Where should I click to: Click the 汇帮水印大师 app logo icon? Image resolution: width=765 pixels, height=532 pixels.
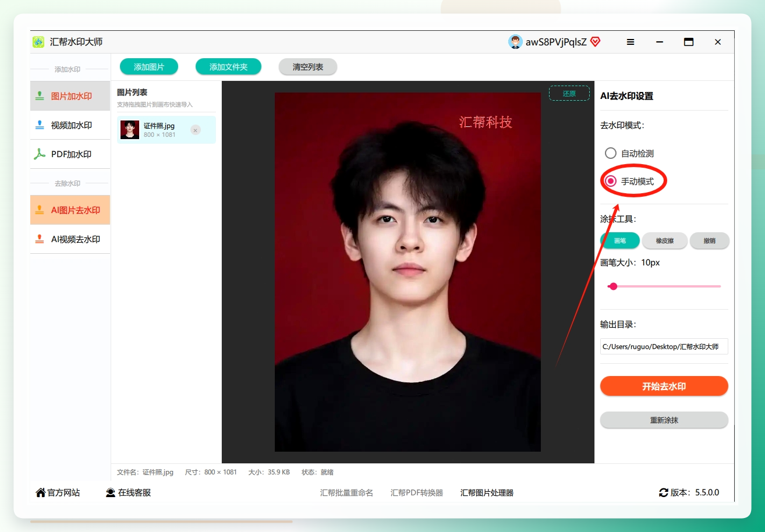(38, 42)
